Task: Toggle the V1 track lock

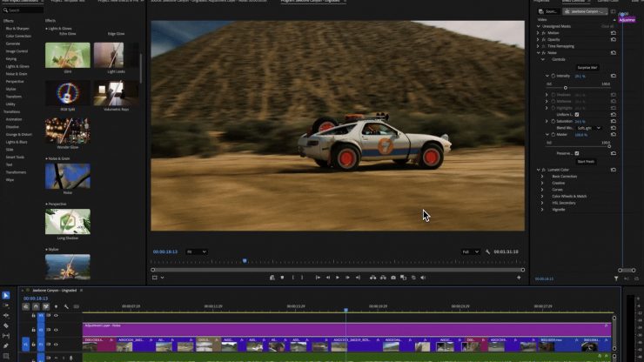Action: [33, 345]
